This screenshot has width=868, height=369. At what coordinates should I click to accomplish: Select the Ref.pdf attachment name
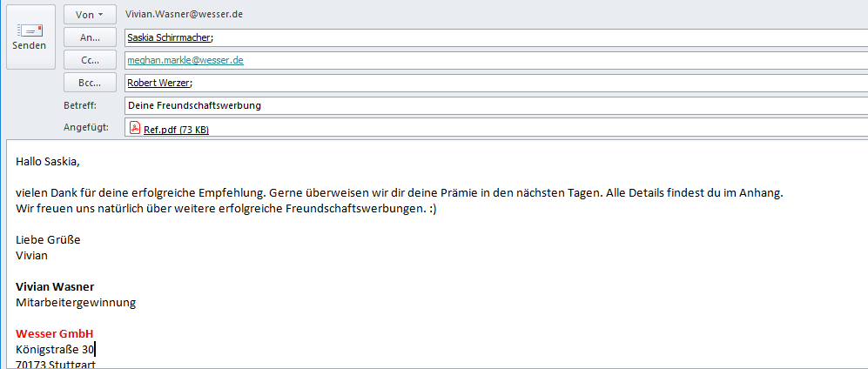pyautogui.click(x=176, y=130)
